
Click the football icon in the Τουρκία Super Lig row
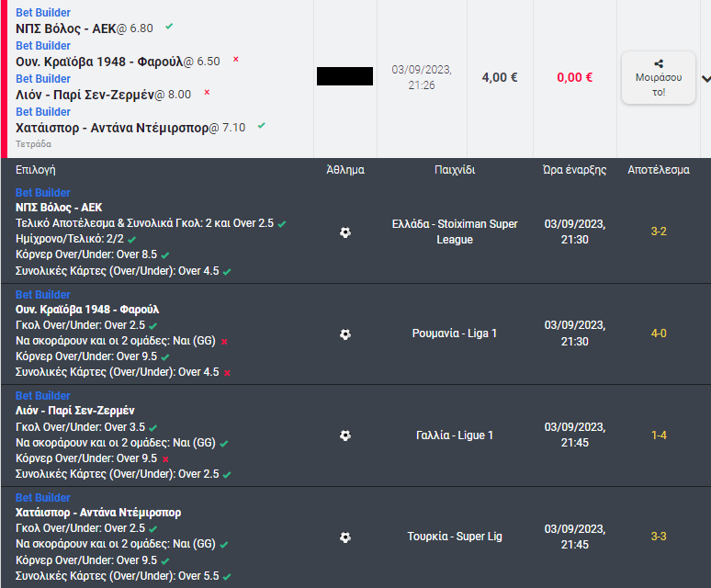pos(345,537)
